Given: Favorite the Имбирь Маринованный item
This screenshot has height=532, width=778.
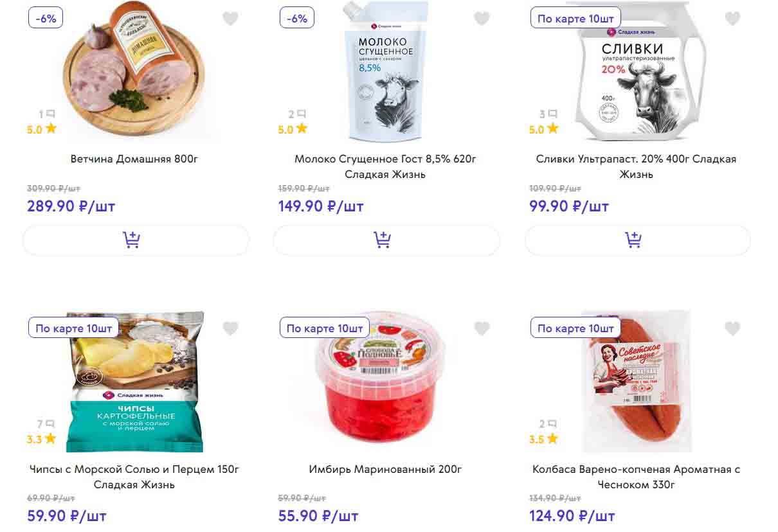Looking at the screenshot, I should click(x=482, y=329).
